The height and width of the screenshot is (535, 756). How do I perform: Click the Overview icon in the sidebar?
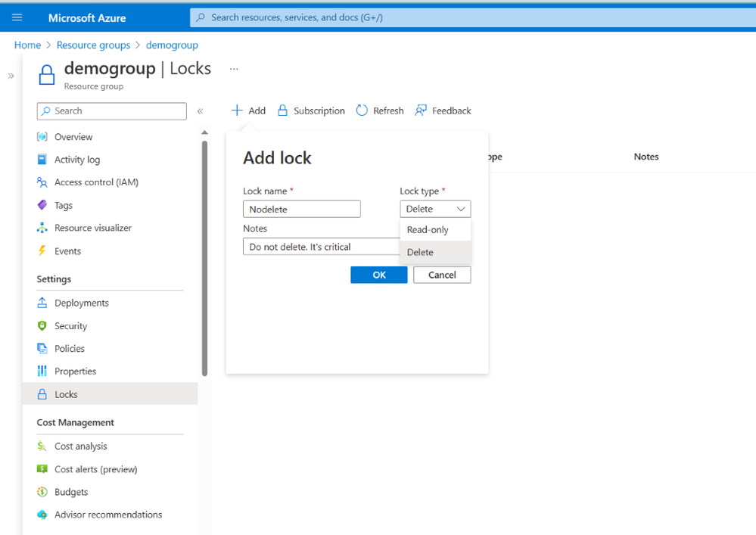point(42,137)
